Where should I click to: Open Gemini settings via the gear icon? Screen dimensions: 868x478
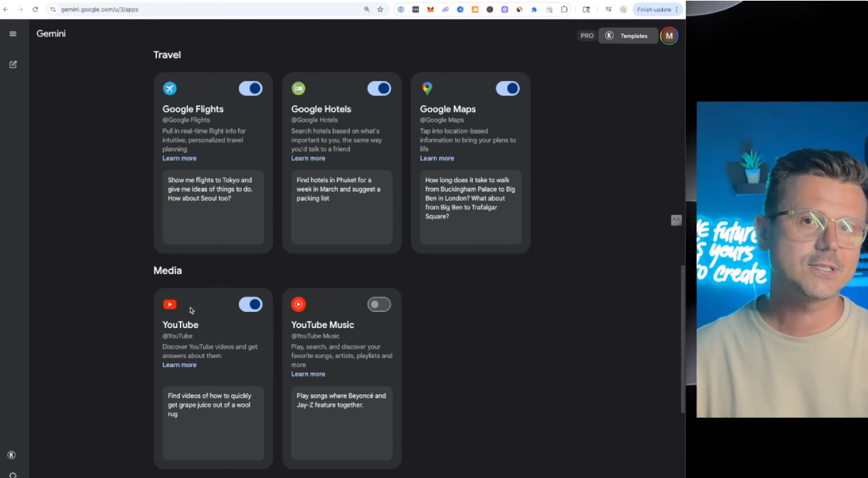pyautogui.click(x=13, y=475)
